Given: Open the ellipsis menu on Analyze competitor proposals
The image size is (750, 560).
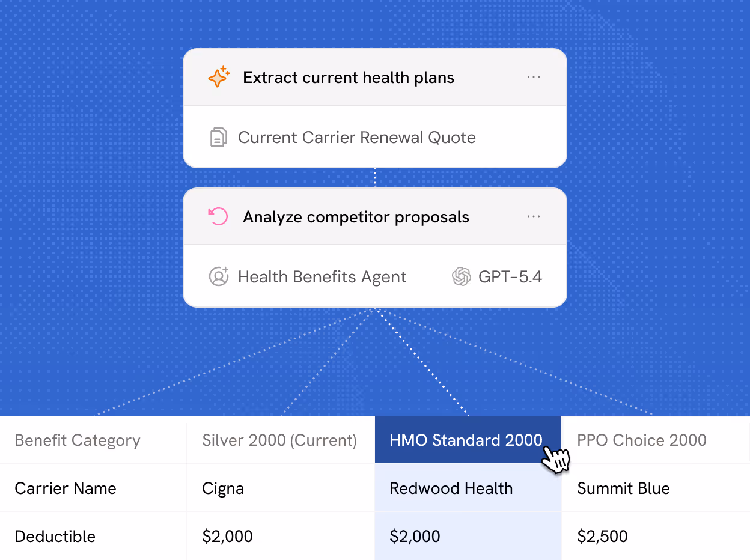Looking at the screenshot, I should 534,216.
